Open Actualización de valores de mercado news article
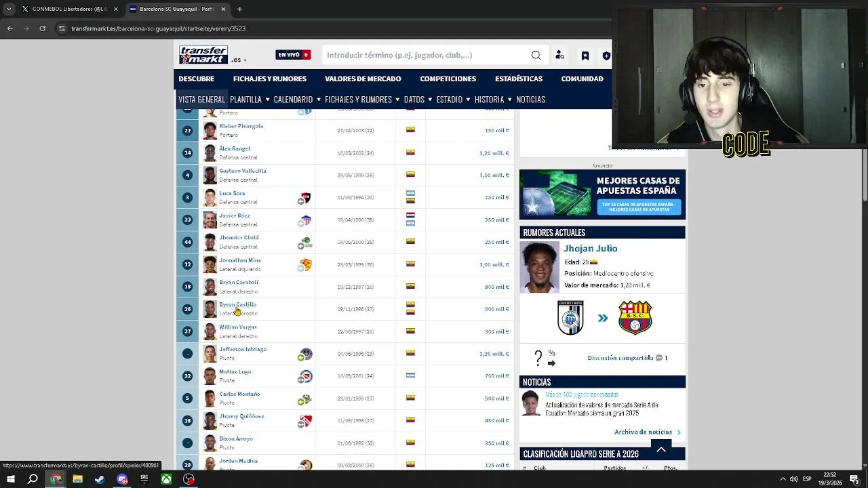Image resolution: width=868 pixels, height=488 pixels. point(601,409)
